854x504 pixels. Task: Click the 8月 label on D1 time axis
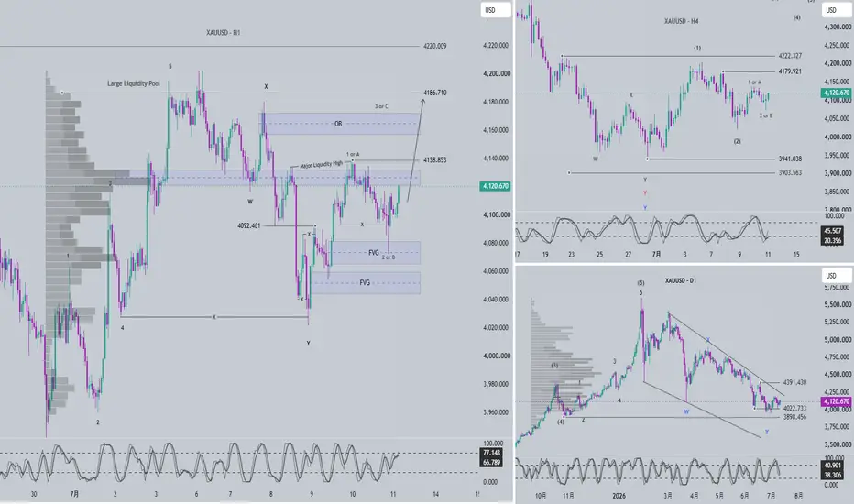point(798,496)
